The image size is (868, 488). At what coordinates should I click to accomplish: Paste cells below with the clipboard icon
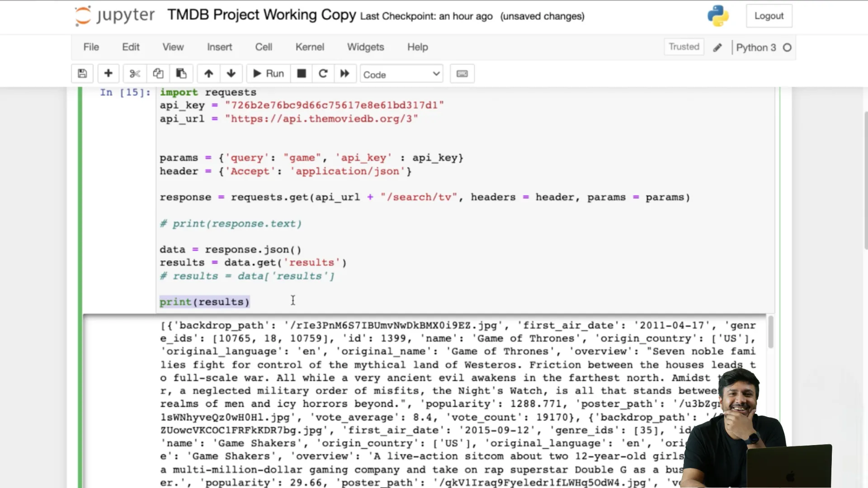pyautogui.click(x=181, y=74)
